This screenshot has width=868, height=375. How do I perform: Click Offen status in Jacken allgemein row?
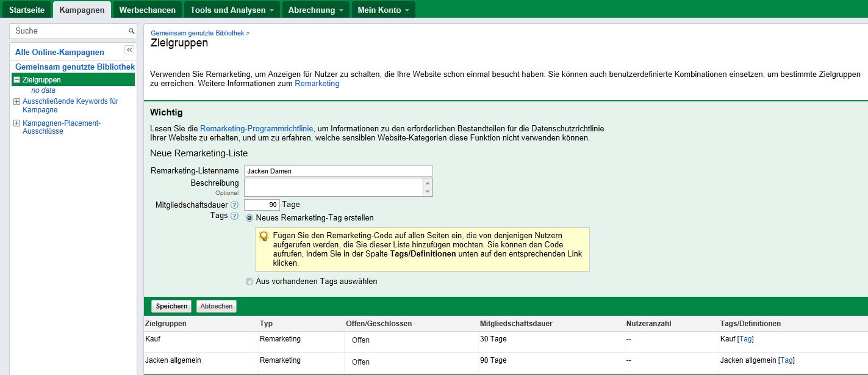360,362
